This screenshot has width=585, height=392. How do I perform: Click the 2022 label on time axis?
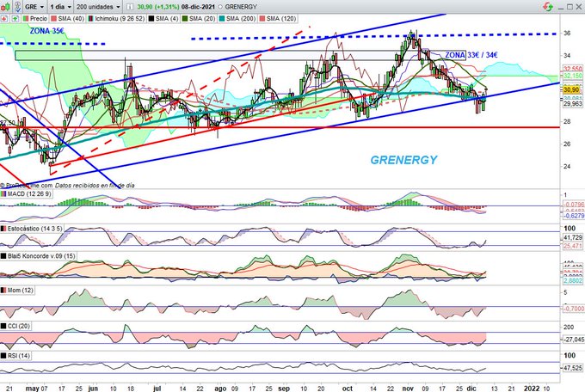tap(531, 389)
